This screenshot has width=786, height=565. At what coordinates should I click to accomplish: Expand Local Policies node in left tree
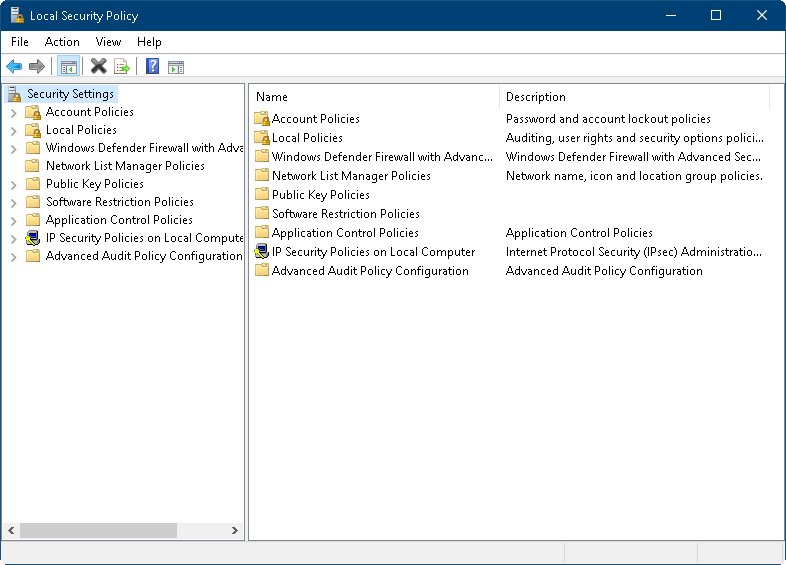tap(14, 130)
